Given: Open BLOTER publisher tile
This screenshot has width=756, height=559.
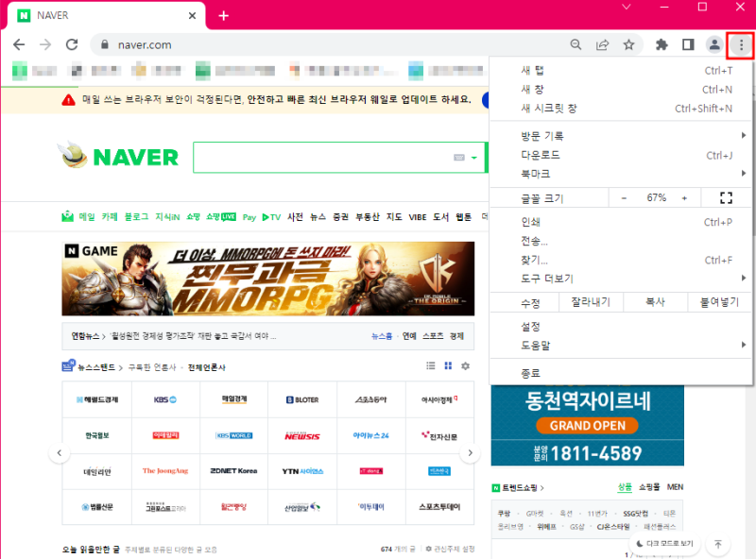Looking at the screenshot, I should pyautogui.click(x=302, y=399).
